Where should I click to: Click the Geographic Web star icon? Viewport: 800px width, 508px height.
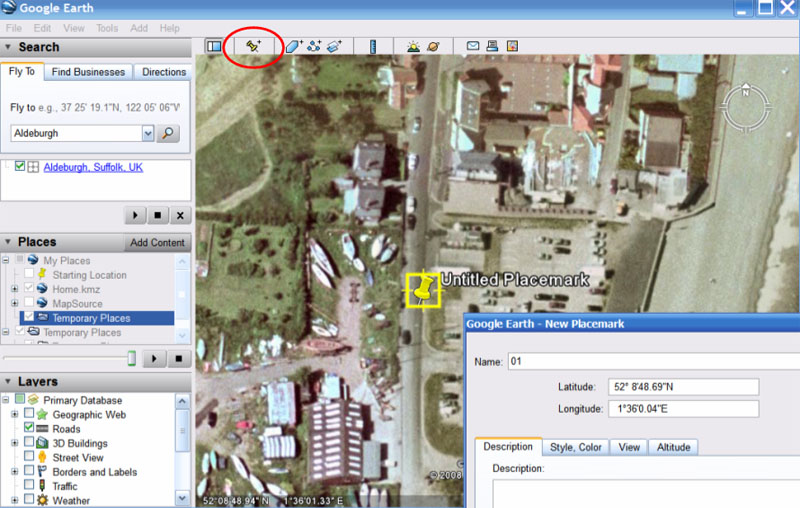(42, 414)
